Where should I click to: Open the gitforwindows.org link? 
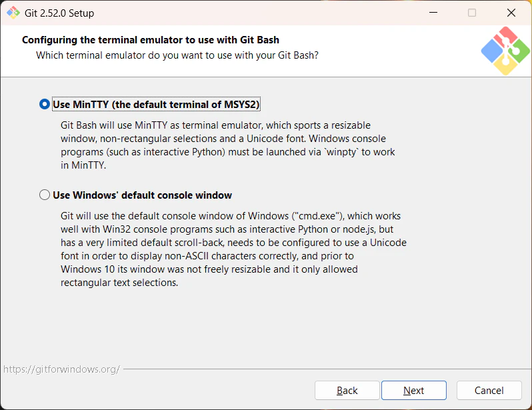click(61, 369)
